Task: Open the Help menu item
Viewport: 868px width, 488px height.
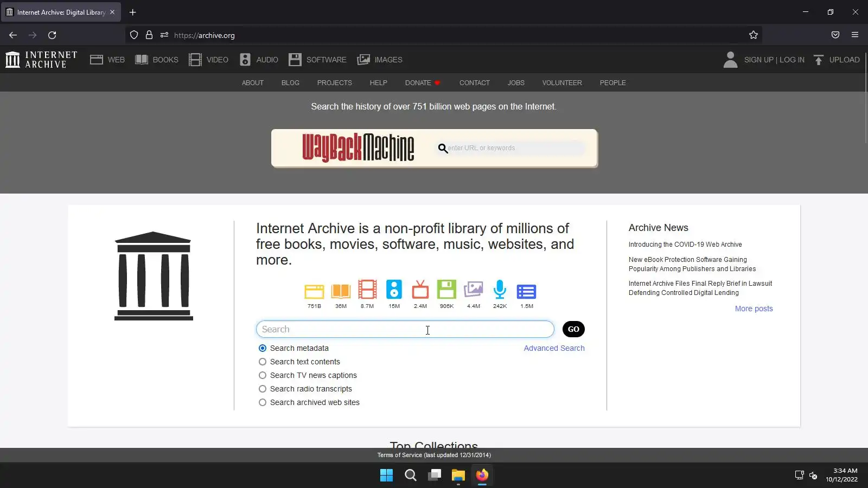Action: click(379, 83)
